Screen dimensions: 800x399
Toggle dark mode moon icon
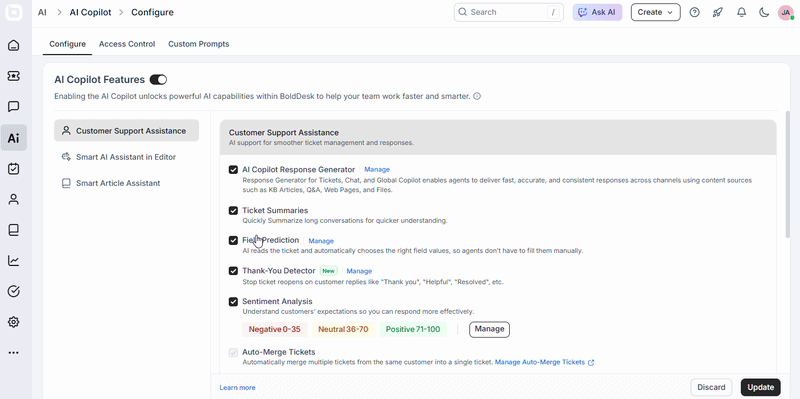point(764,12)
